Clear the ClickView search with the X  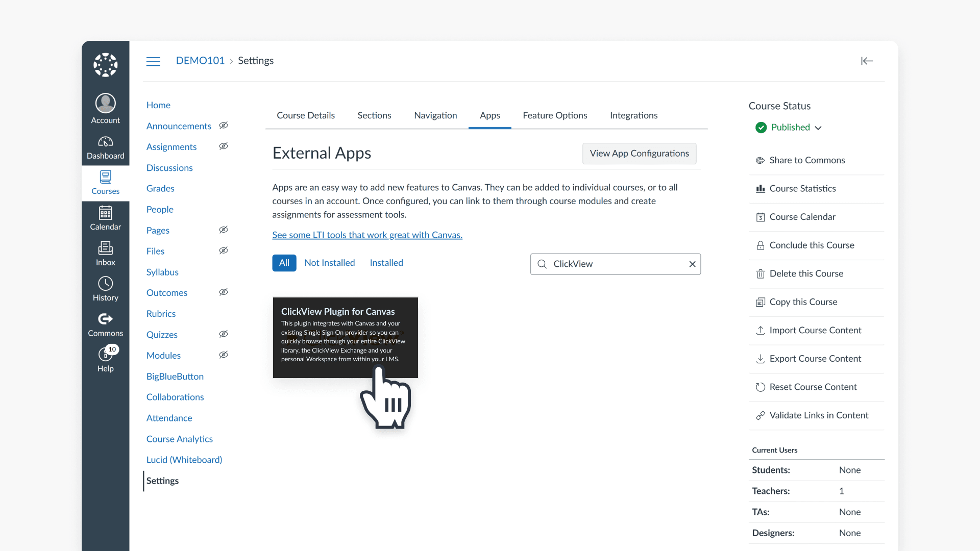point(692,264)
